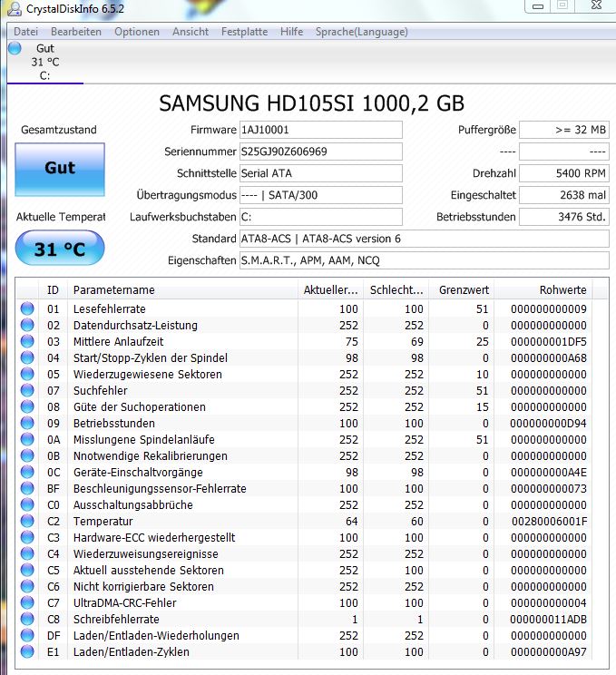Viewport: 616px width, 675px height.
Task: Click the CrystalDiskInfo title bar app icon
Action: (x=15, y=8)
